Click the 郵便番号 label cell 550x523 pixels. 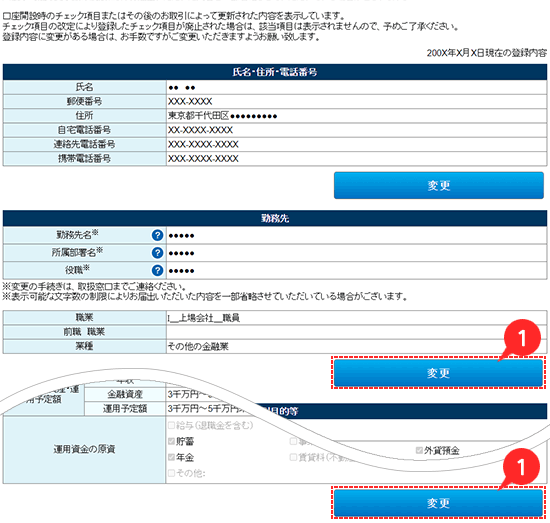pyautogui.click(x=84, y=101)
